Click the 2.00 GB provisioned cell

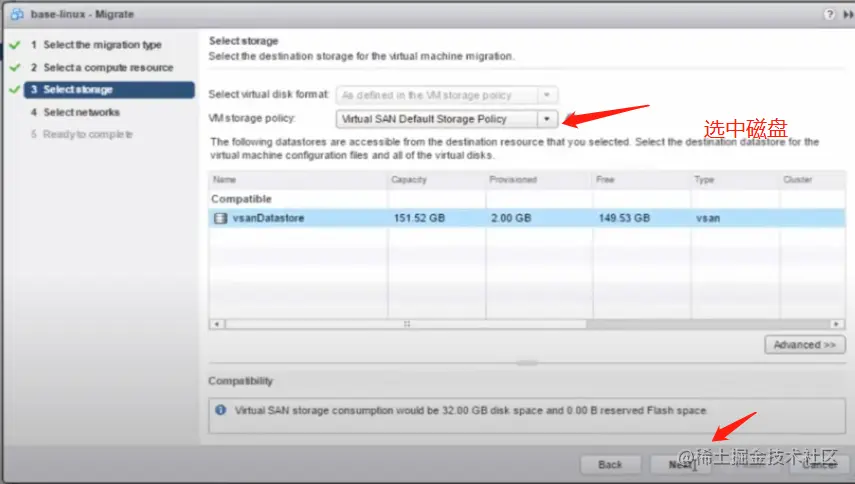511,218
